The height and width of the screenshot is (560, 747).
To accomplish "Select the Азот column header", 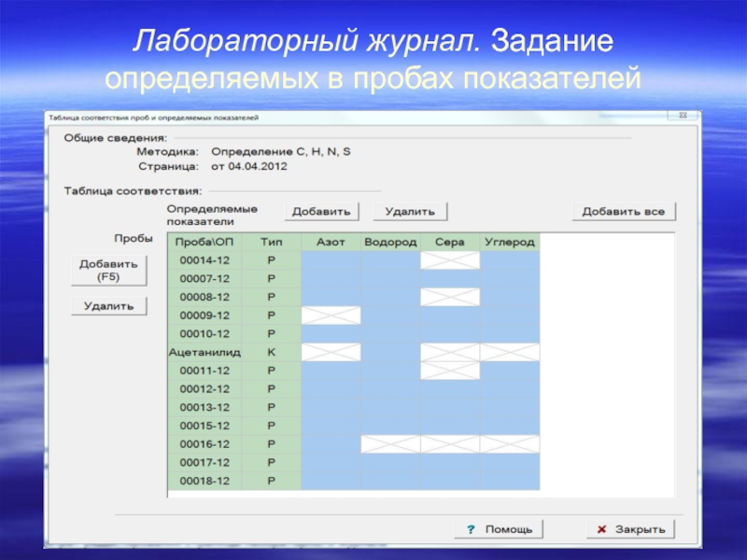I will point(331,243).
